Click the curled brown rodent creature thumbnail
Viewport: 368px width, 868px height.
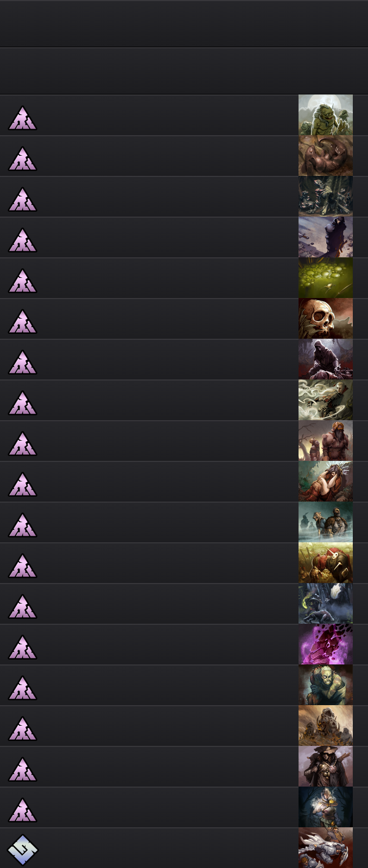[326, 156]
